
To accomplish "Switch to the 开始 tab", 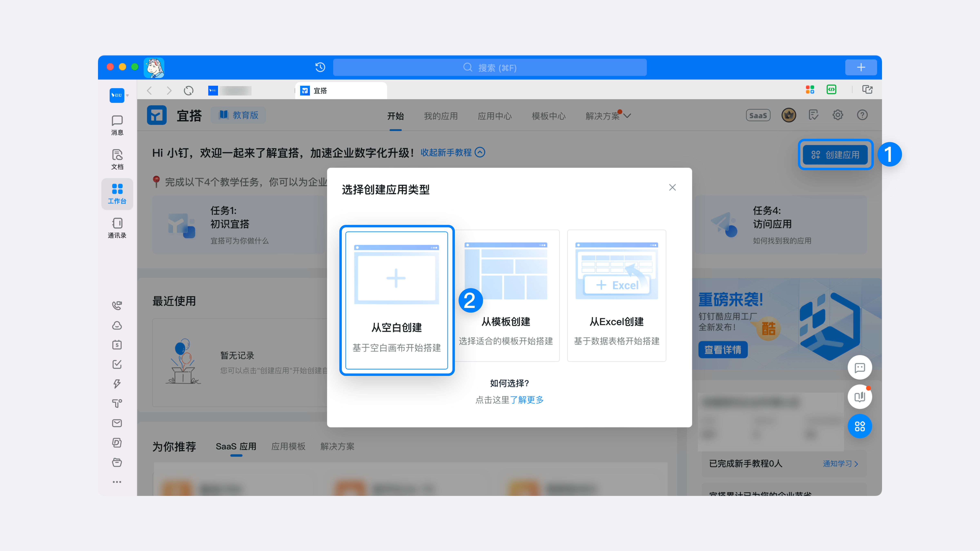I will [x=396, y=116].
